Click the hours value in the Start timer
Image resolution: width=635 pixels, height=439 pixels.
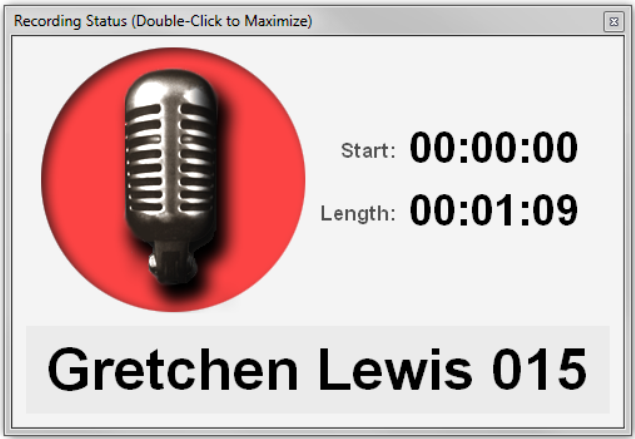click(x=432, y=147)
